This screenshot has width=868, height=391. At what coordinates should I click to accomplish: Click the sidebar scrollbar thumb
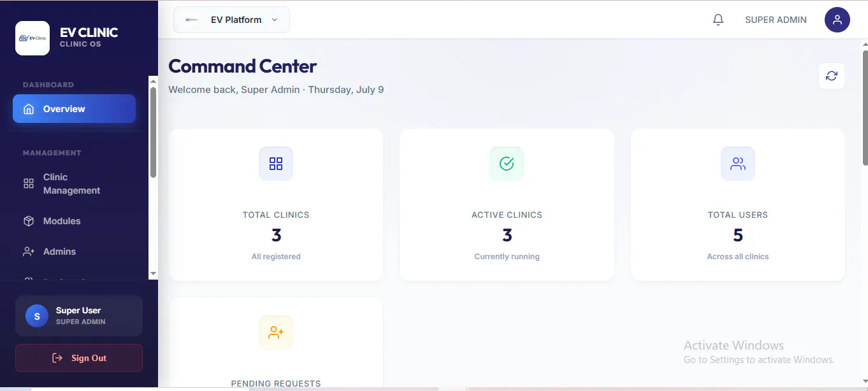point(153,132)
